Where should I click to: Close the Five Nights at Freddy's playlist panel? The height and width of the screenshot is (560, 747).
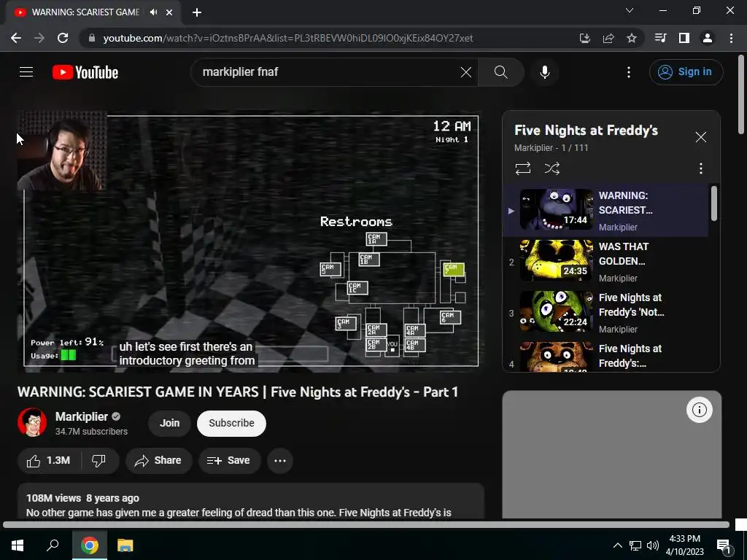[701, 137]
